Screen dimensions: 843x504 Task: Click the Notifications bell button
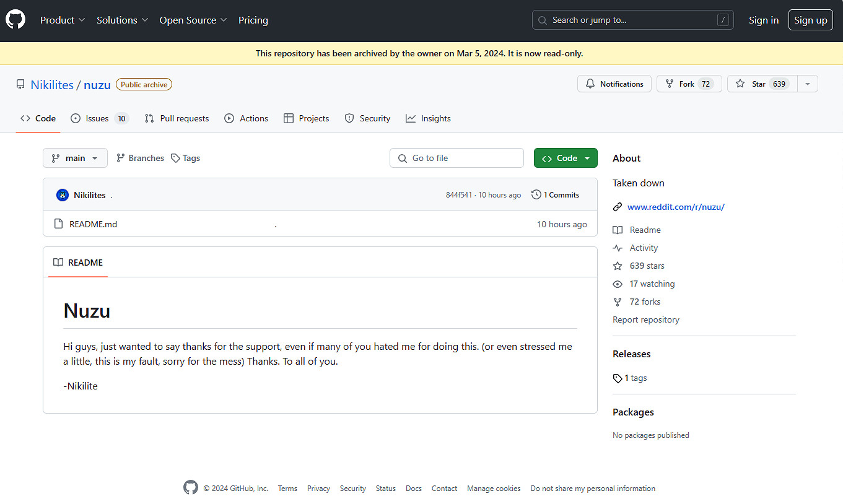tap(614, 84)
